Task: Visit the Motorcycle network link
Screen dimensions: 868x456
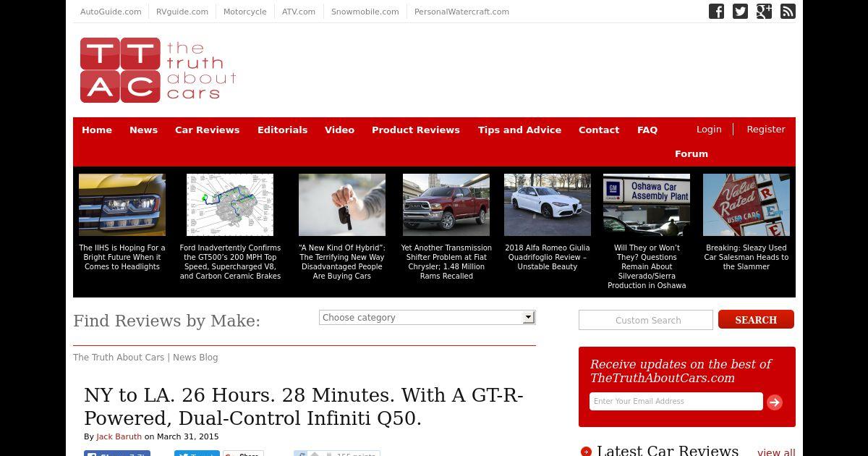Action: (244, 12)
